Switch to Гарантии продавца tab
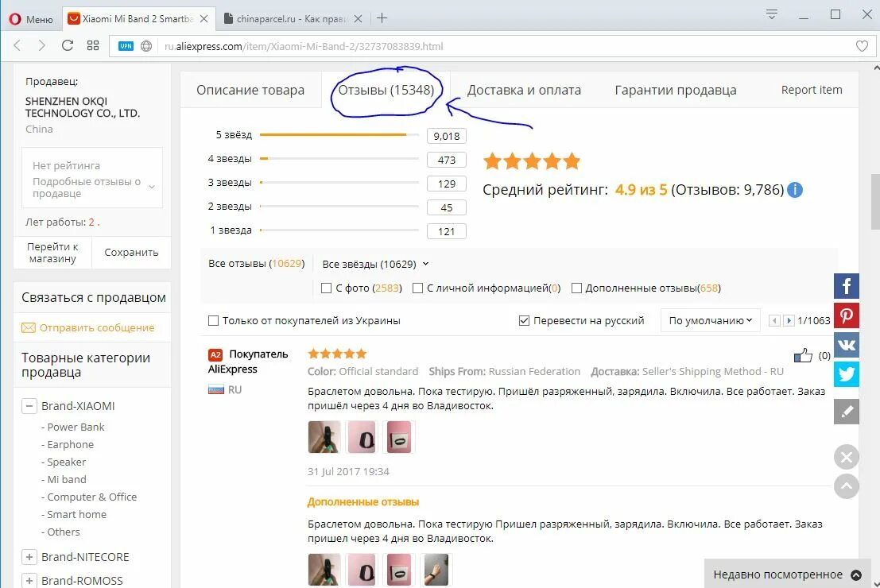 tap(676, 90)
